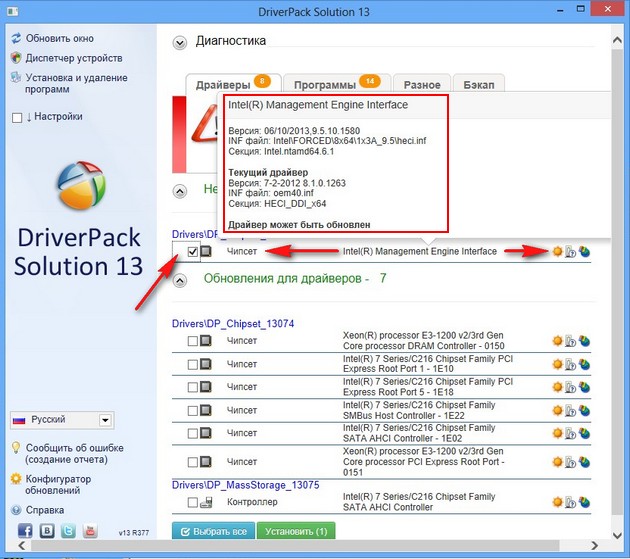Collapse the Обновления для драйверов section
The width and height of the screenshot is (630, 559).
[x=180, y=279]
